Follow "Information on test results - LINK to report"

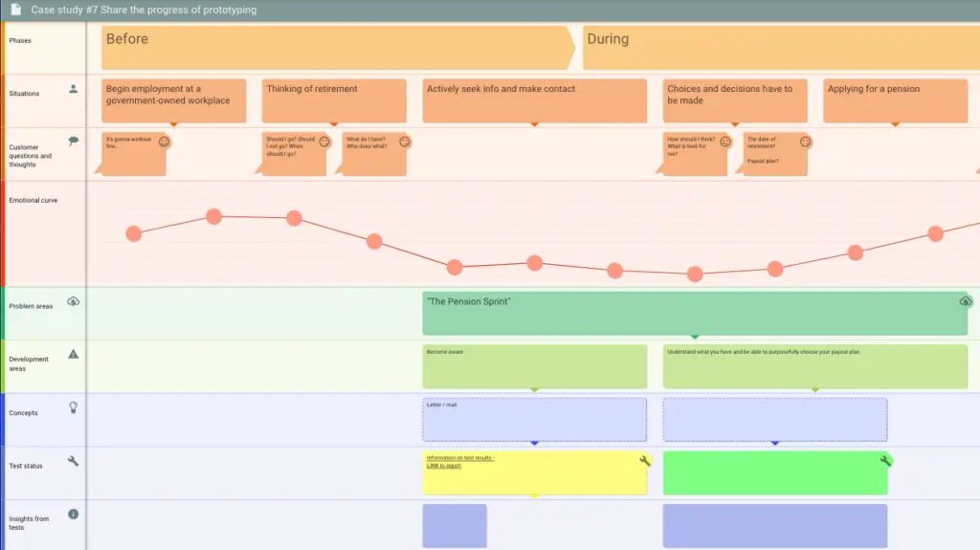pos(460,462)
